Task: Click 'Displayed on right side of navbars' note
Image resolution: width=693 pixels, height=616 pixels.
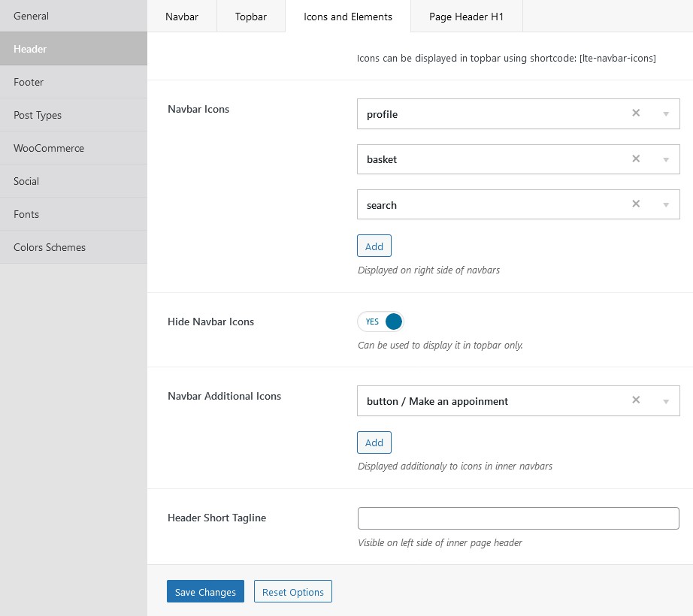Action: click(x=428, y=270)
